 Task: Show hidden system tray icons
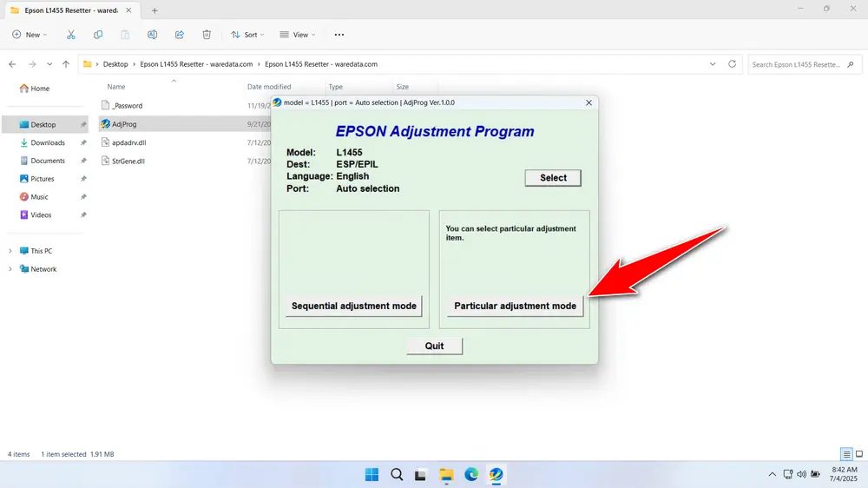pyautogui.click(x=773, y=474)
